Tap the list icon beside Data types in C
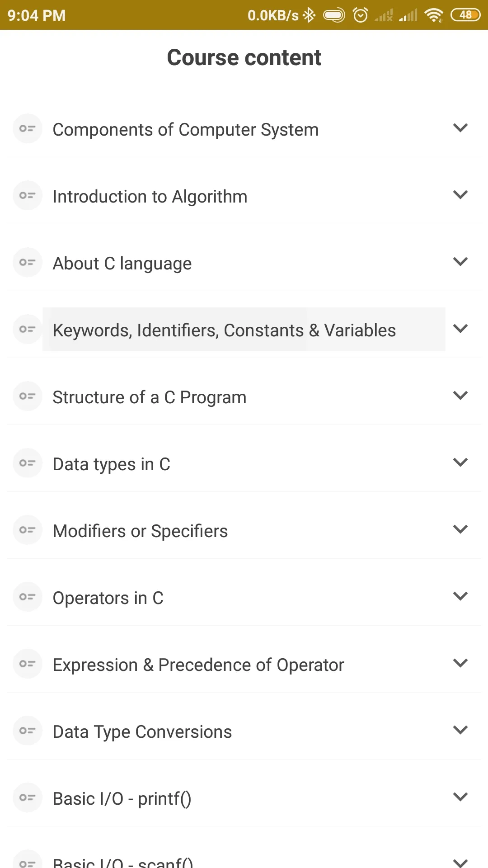This screenshot has width=488, height=868. click(x=27, y=463)
